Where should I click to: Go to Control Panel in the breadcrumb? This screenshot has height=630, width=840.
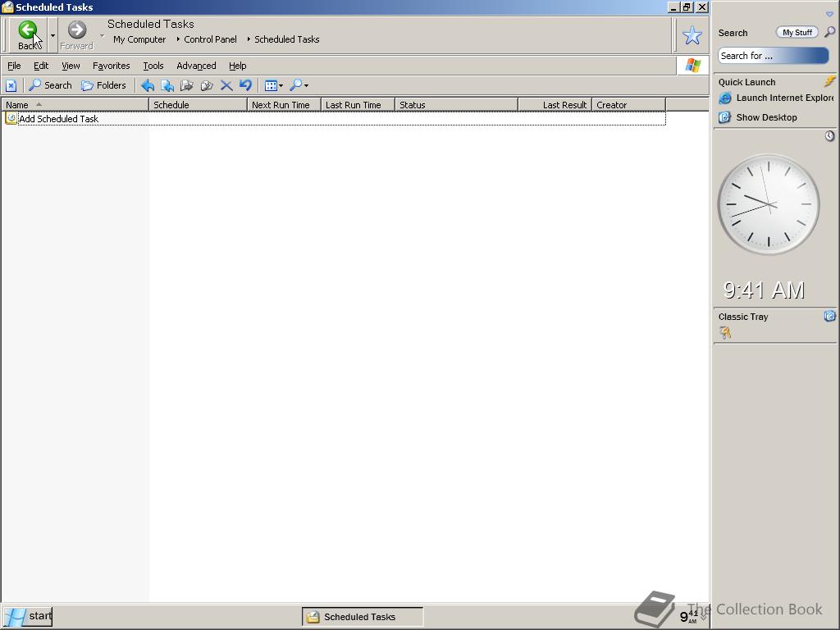pyautogui.click(x=210, y=39)
